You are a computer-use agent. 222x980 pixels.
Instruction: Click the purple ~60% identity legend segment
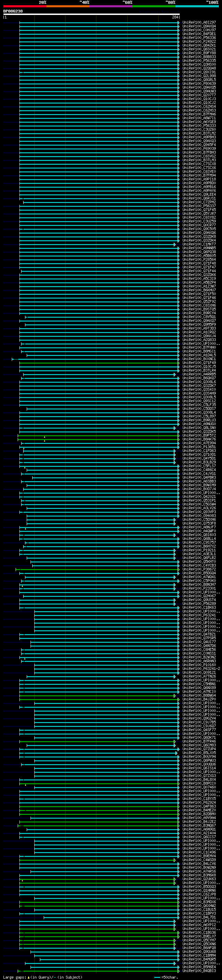111,6
